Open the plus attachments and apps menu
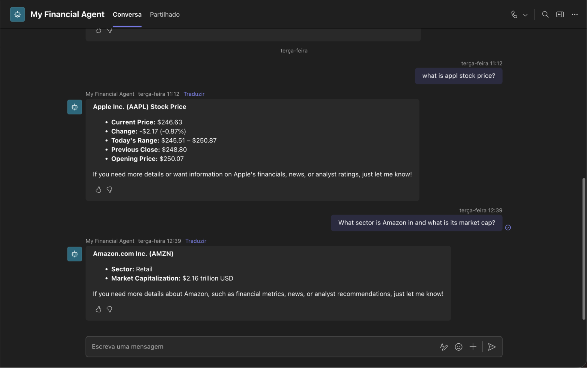 (473, 347)
